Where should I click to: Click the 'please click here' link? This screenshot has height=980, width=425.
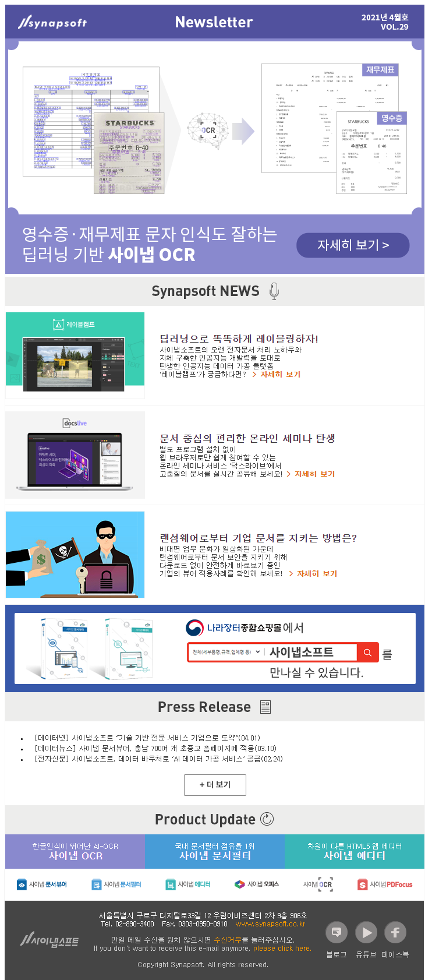[282, 949]
